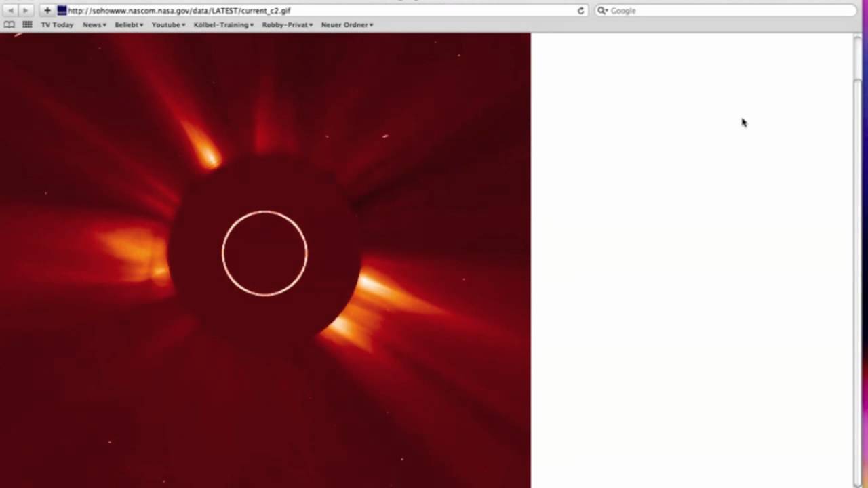Go forward with the Safari forward arrow

[26, 11]
